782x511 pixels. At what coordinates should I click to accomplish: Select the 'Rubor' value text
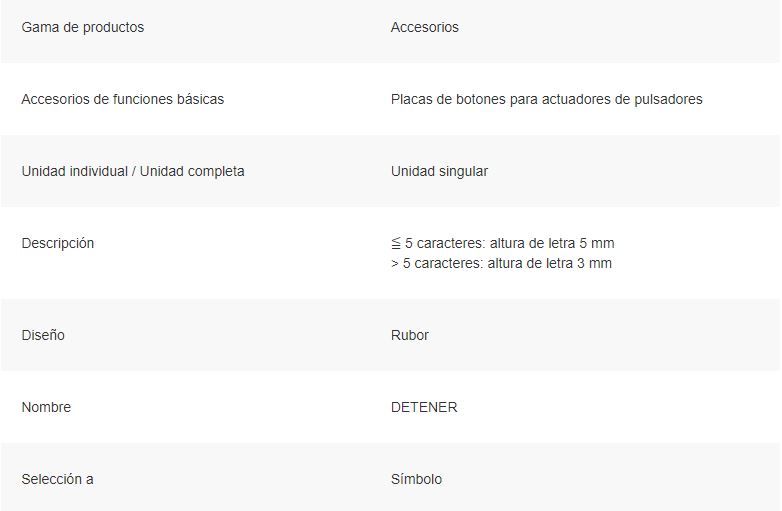coord(409,335)
